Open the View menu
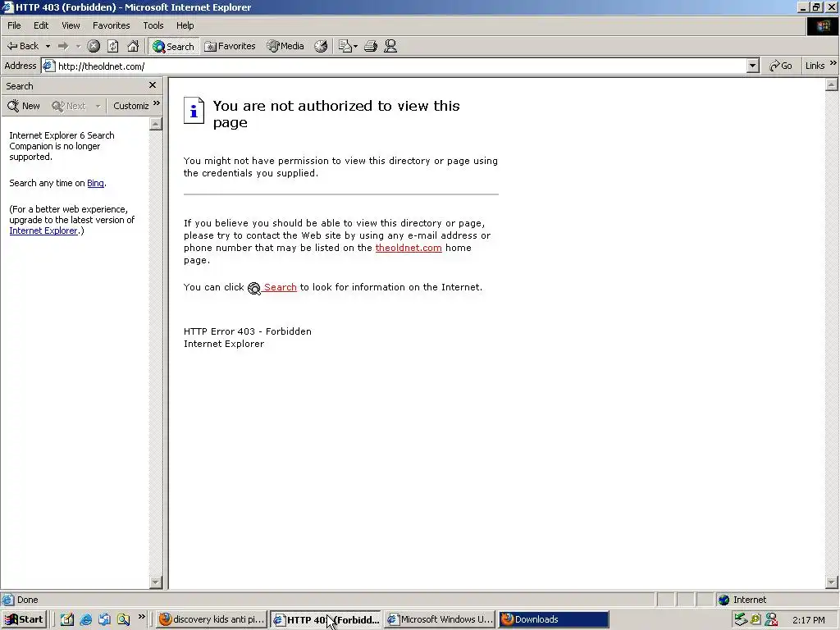Viewport: 840px width, 630px height. [x=71, y=25]
